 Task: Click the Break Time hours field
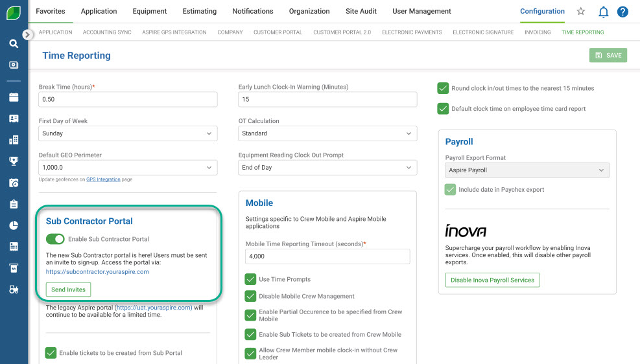pos(128,100)
